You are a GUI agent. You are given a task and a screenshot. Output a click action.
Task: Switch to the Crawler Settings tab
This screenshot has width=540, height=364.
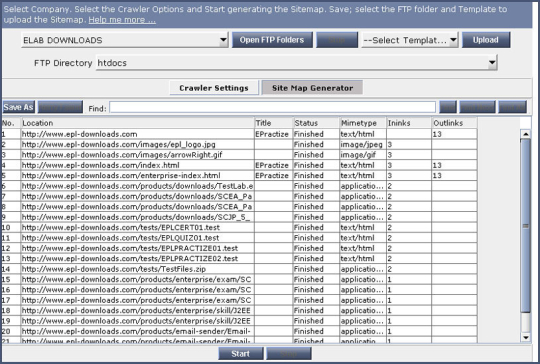pos(214,88)
